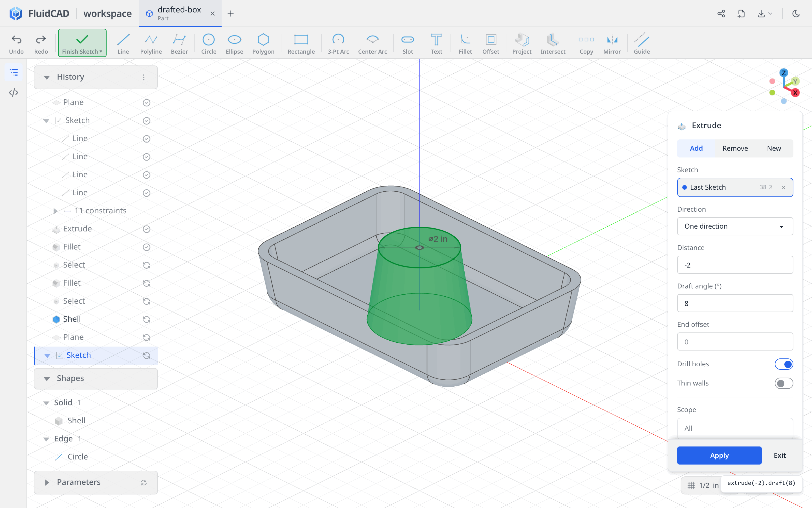Click the Distance input field

tap(735, 265)
